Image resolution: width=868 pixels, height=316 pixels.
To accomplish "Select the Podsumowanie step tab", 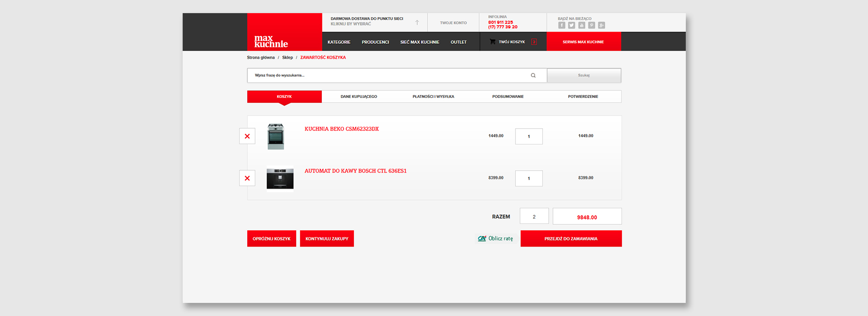I will click(508, 97).
